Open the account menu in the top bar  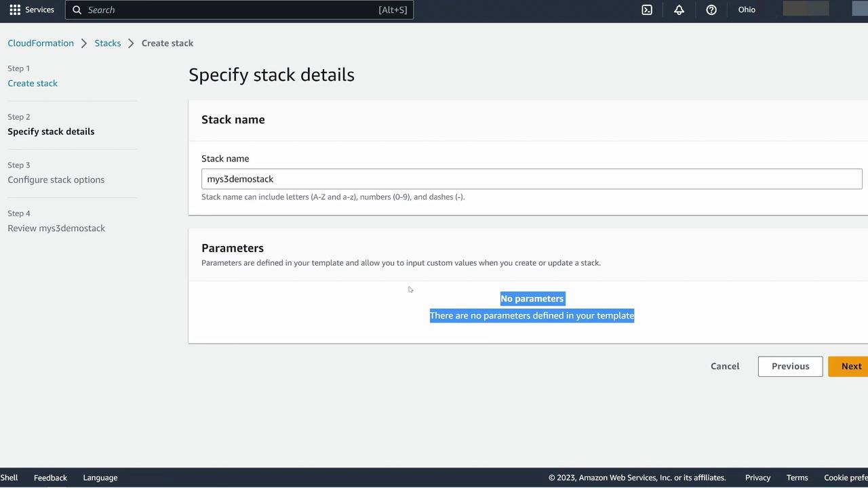click(806, 9)
